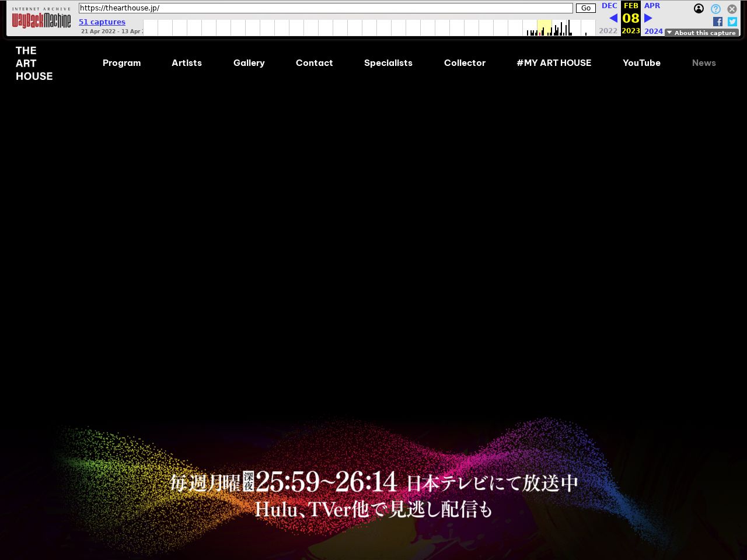The height and width of the screenshot is (560, 747).
Task: Open Wayback help question icon
Action: coord(715,9)
